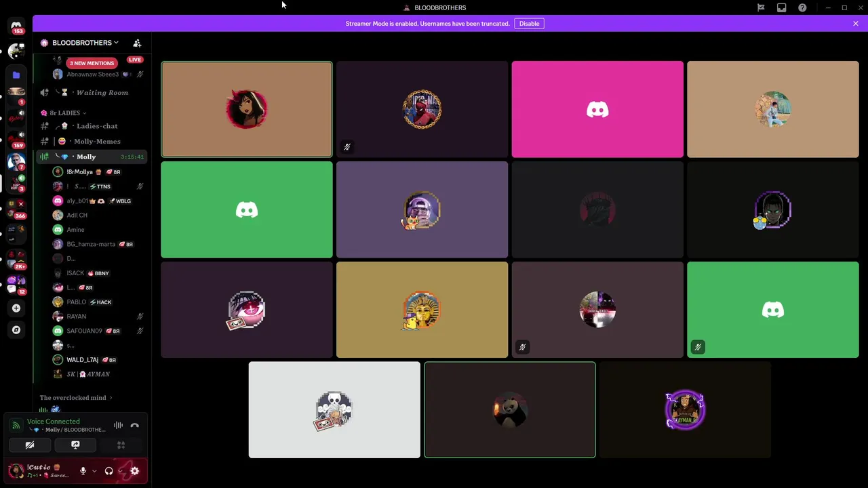This screenshot has width=868, height=488.
Task: Click the Voice Connected status label
Action: (x=53, y=422)
